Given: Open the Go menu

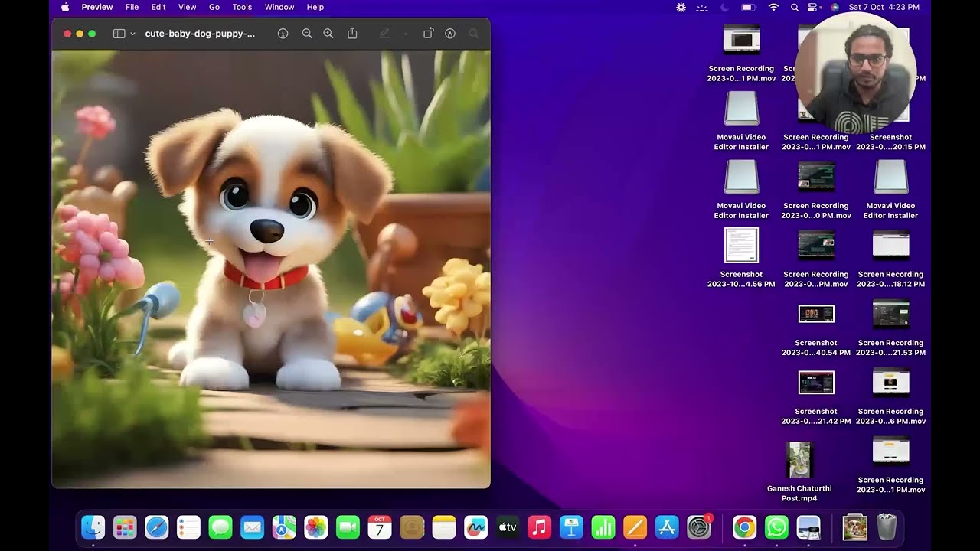Looking at the screenshot, I should (x=214, y=7).
